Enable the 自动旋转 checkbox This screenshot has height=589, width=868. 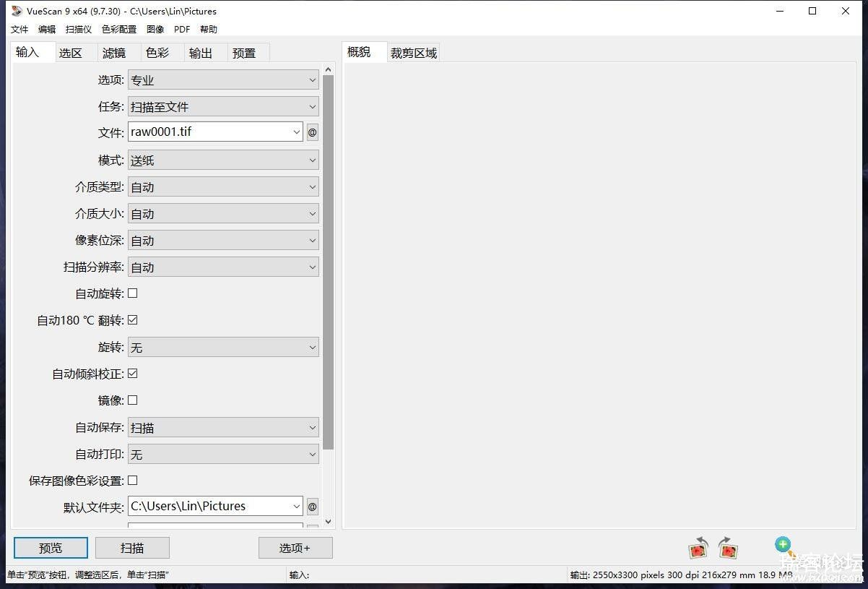[132, 293]
